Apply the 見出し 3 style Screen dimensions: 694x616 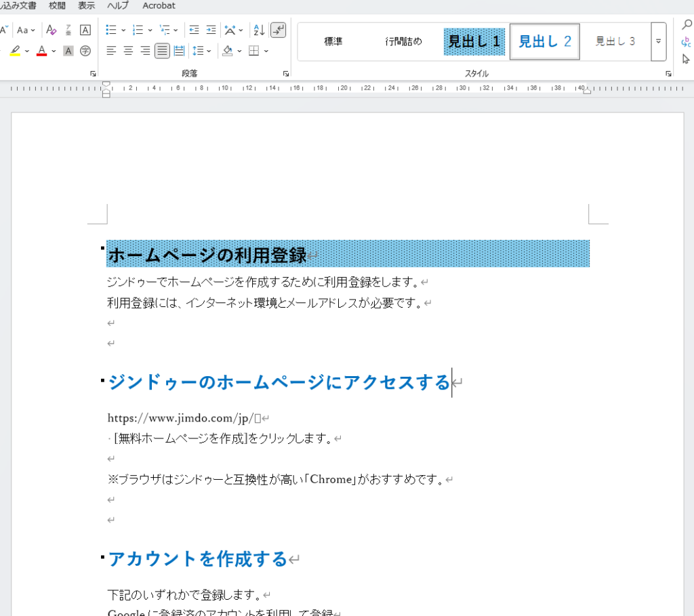(x=615, y=41)
